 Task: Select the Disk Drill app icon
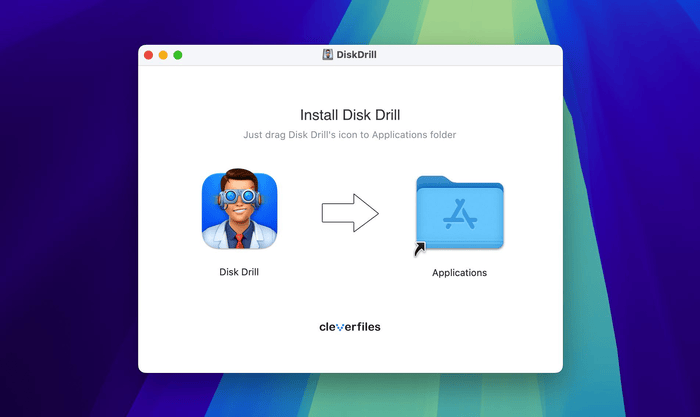tap(239, 209)
